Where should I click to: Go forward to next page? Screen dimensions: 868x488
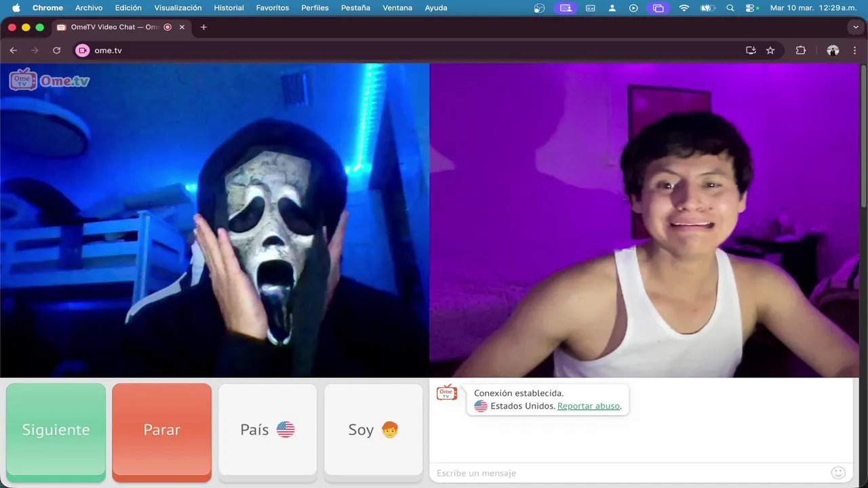coord(35,50)
